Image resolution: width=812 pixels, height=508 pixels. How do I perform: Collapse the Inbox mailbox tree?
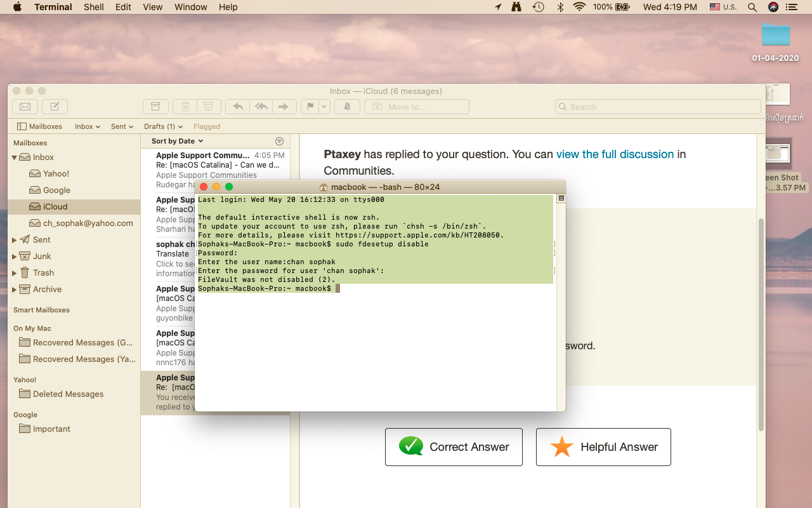click(15, 157)
